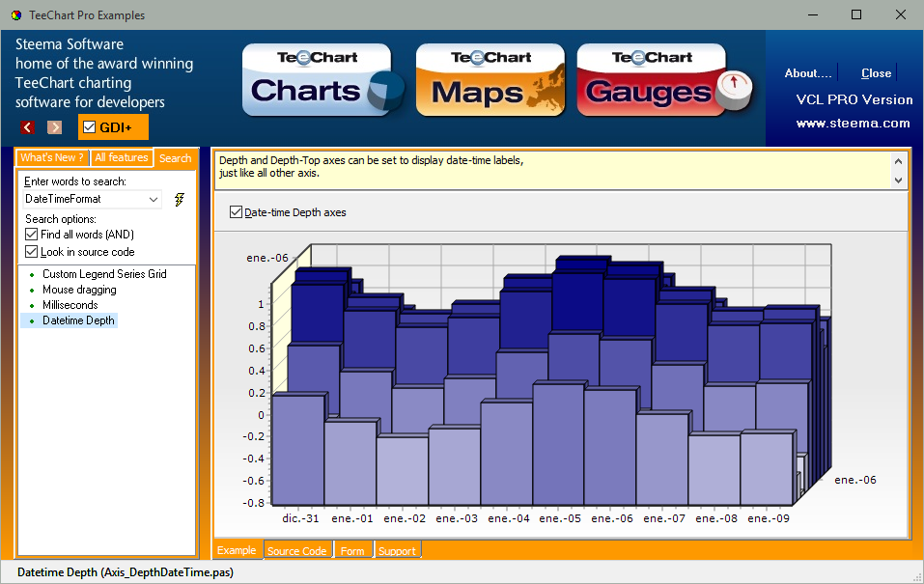This screenshot has height=584, width=924.
Task: Minimize the TeeChart Pro Examples window
Action: tap(813, 14)
